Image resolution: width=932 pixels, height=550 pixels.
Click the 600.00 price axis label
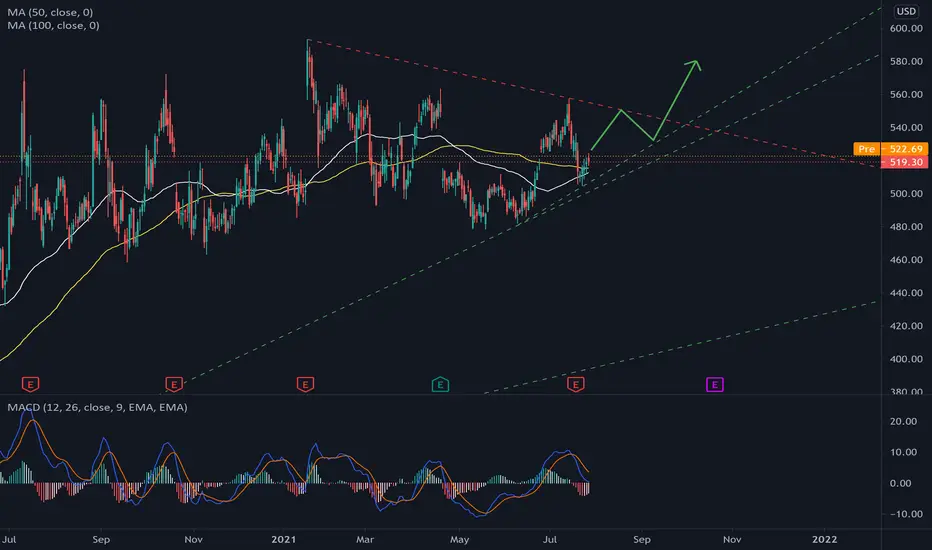(x=906, y=28)
